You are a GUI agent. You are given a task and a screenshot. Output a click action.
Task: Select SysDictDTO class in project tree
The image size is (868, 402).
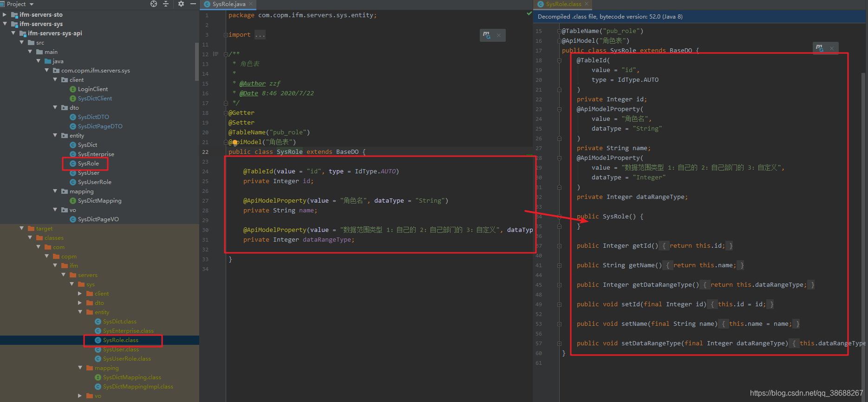coord(93,117)
